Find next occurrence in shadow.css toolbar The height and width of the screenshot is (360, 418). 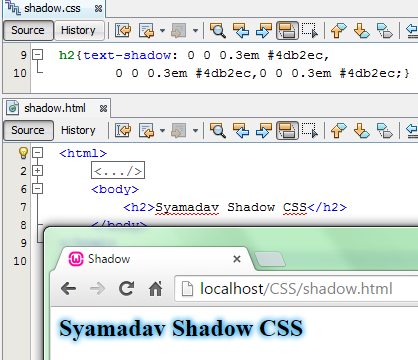coord(264,31)
